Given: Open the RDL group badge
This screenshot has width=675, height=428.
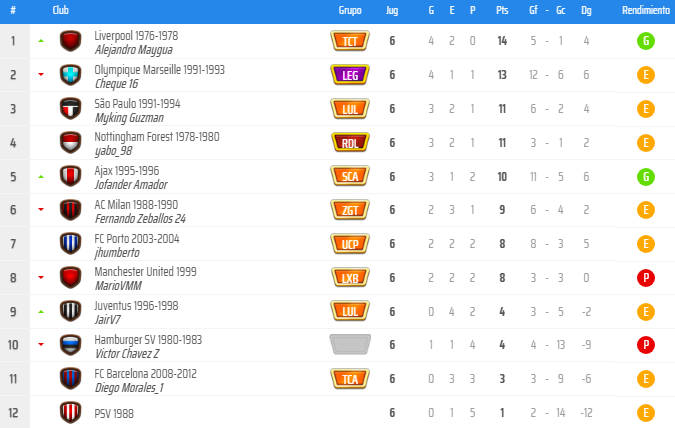Looking at the screenshot, I should point(350,143).
